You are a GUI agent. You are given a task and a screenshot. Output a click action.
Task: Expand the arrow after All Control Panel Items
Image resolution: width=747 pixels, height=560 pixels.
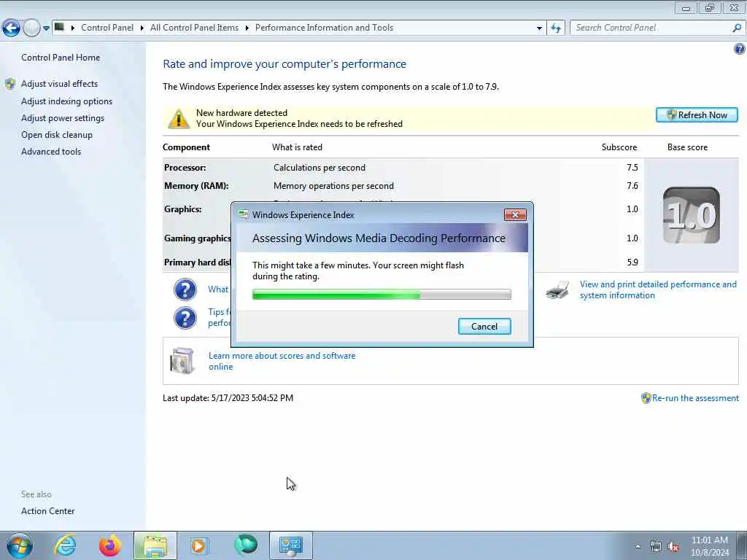pyautogui.click(x=247, y=28)
